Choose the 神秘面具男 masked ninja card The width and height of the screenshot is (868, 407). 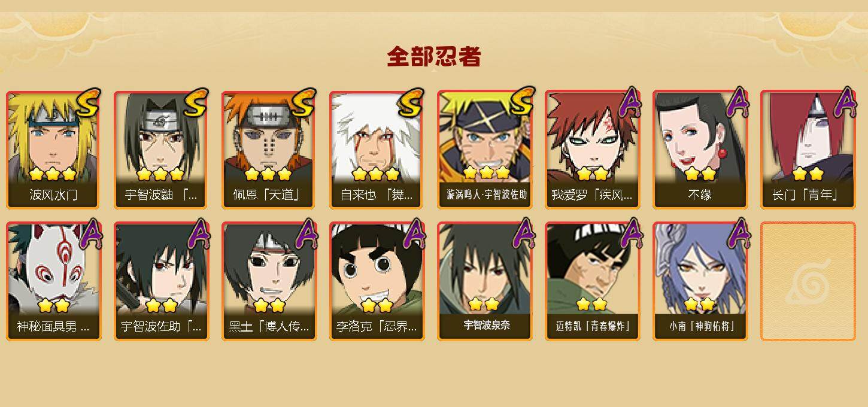[x=53, y=281]
